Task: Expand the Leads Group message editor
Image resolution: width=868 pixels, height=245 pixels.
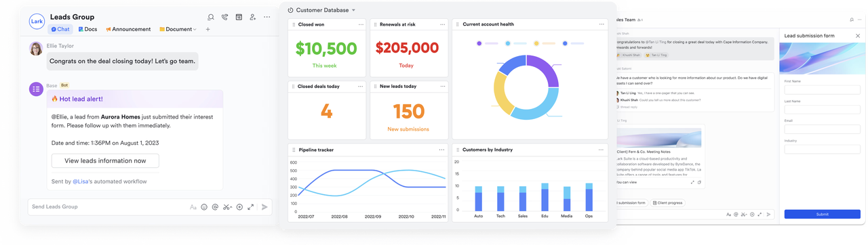Action: pyautogui.click(x=250, y=207)
